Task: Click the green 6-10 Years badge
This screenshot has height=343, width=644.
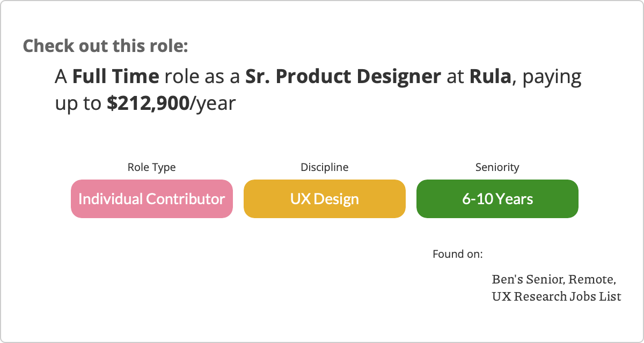Action: 497,199
